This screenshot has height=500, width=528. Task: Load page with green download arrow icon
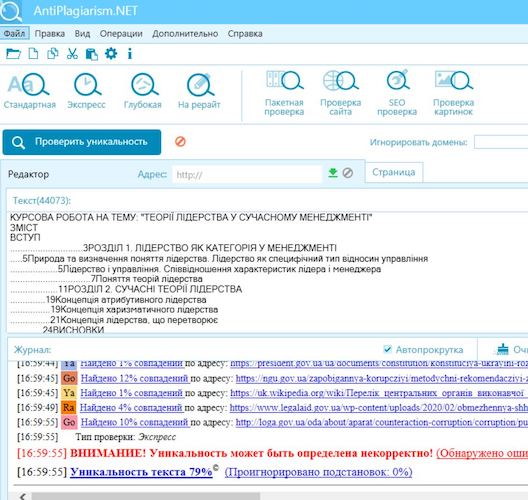tap(333, 173)
